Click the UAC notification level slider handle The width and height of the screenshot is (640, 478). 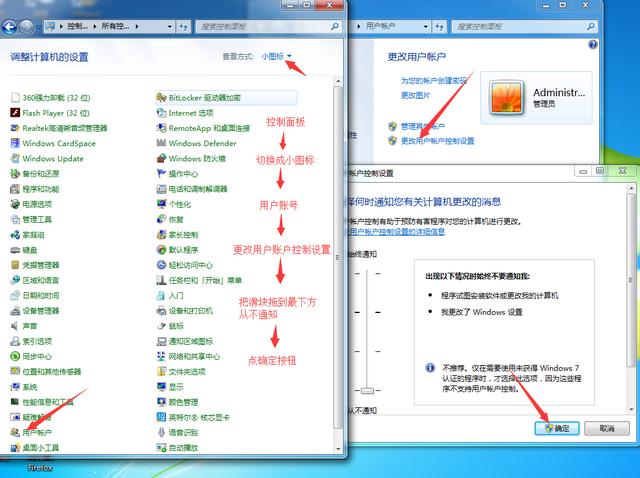click(369, 390)
